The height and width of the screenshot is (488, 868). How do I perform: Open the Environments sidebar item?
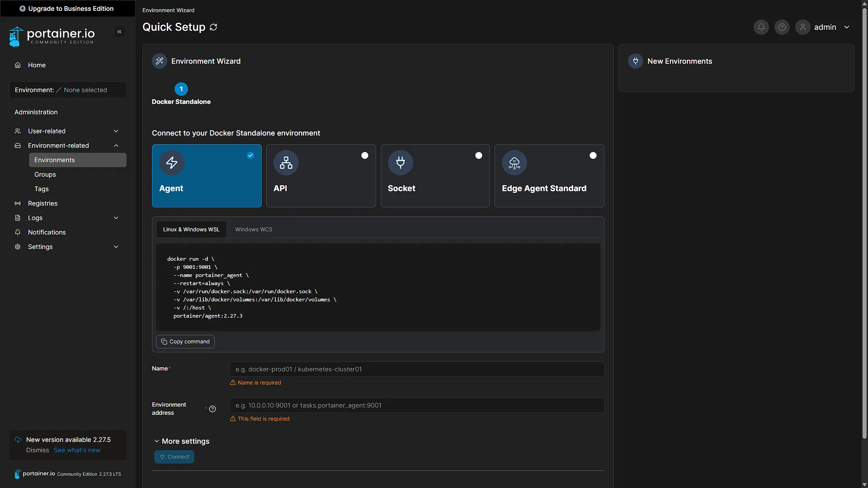pos(78,160)
